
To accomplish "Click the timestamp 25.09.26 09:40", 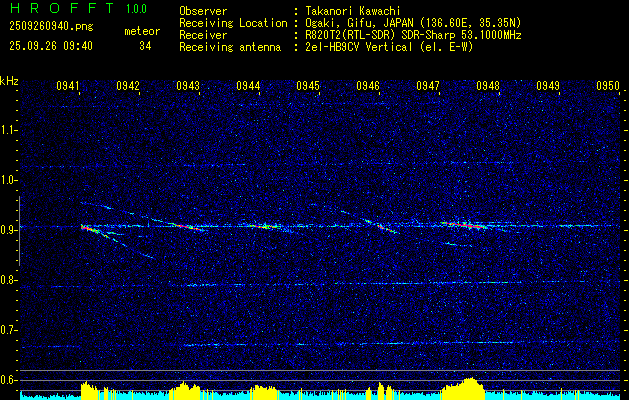I will (x=51, y=46).
